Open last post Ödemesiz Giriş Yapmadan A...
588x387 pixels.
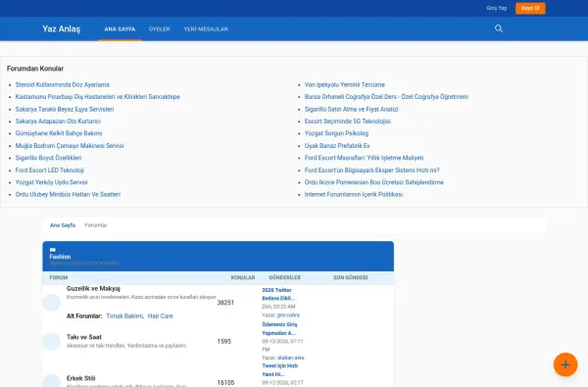[x=279, y=328]
